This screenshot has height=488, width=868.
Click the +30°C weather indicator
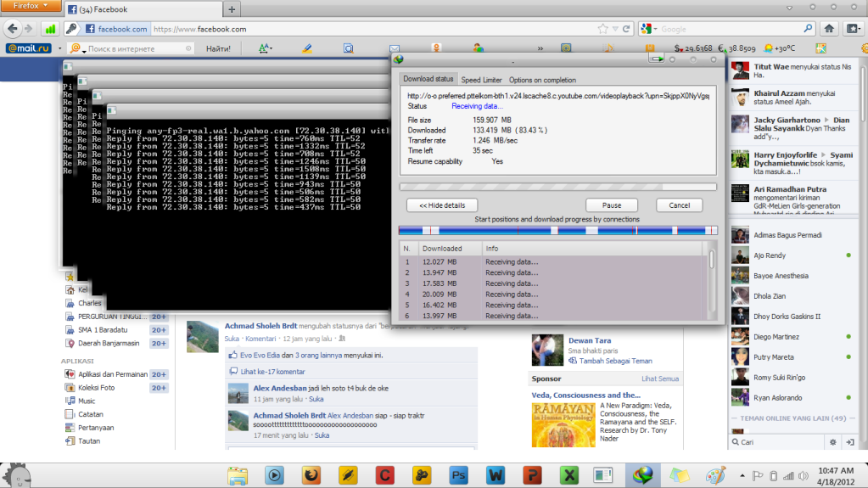point(780,48)
